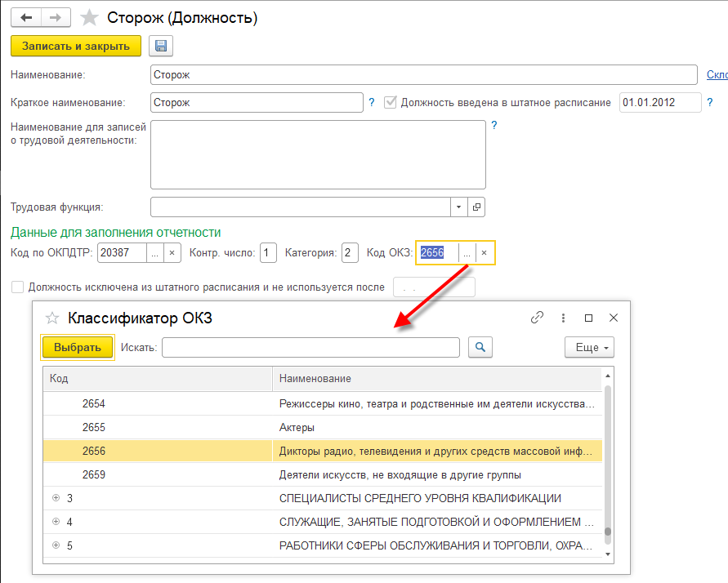
Task: Open Еще dropdown menu
Action: pos(589,347)
